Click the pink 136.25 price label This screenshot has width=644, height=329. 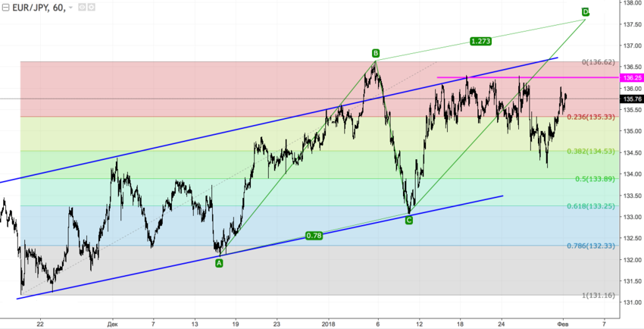631,77
